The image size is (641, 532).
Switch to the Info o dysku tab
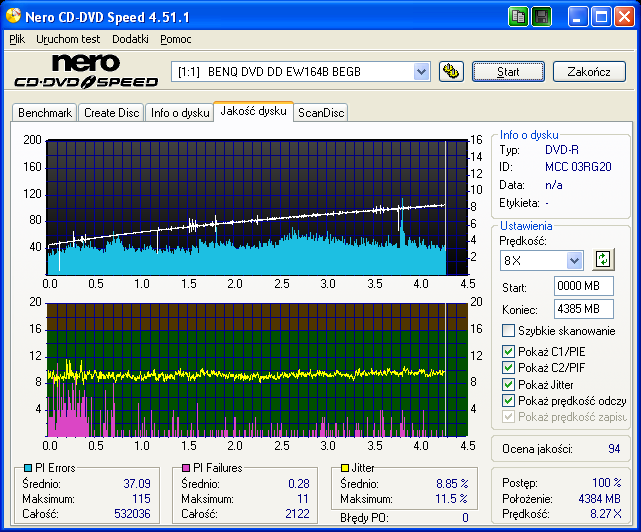[x=180, y=112]
